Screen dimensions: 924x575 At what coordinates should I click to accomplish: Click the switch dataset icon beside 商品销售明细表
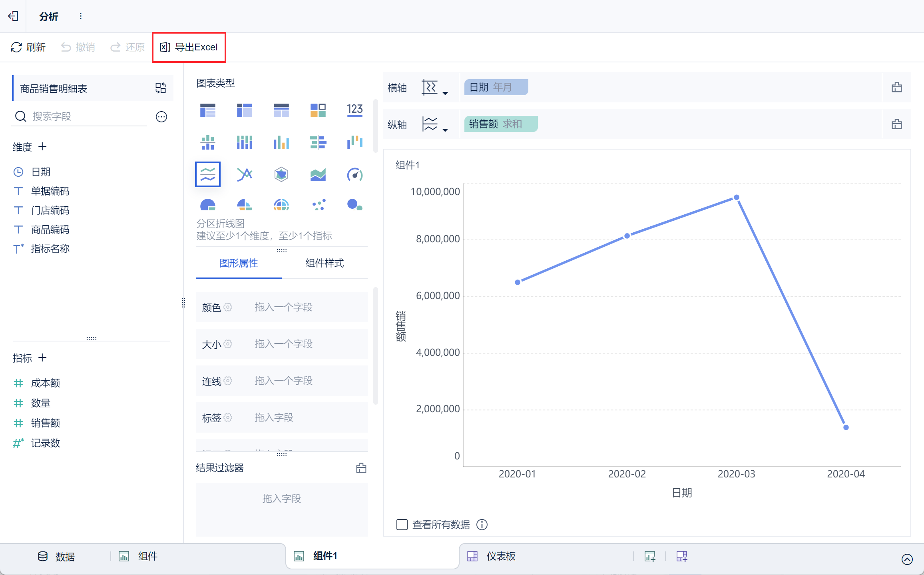coord(161,88)
